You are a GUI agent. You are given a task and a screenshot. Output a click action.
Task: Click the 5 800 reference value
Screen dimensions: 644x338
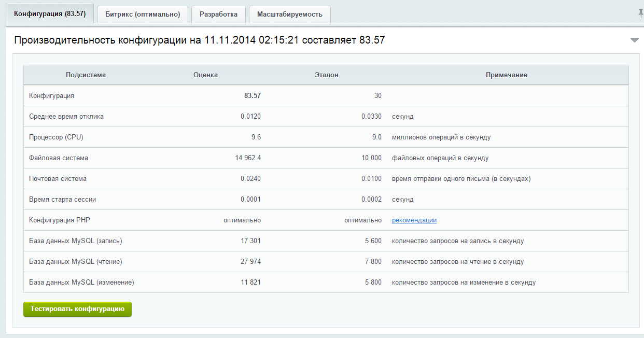373,283
